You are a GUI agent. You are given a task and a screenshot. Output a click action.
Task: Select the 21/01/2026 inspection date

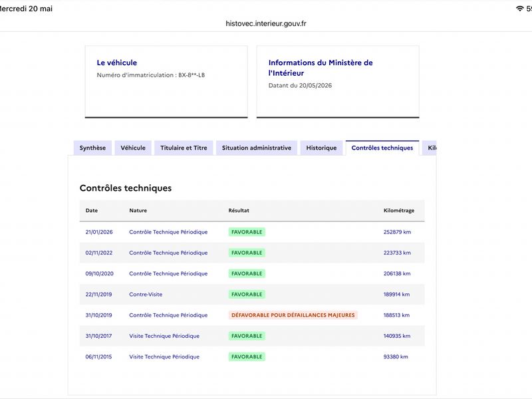[99, 232]
